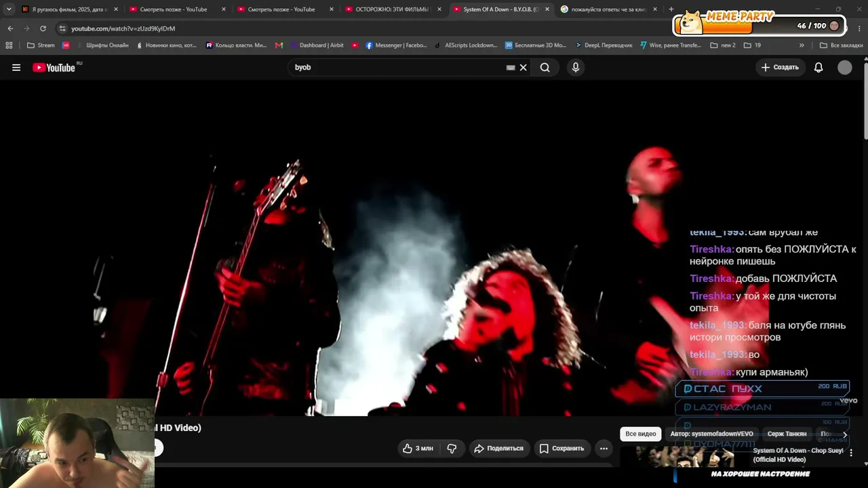The image size is (868, 488).
Task: Close the 'System Of A Down - B.Y.O.B.' tab
Action: click(547, 9)
